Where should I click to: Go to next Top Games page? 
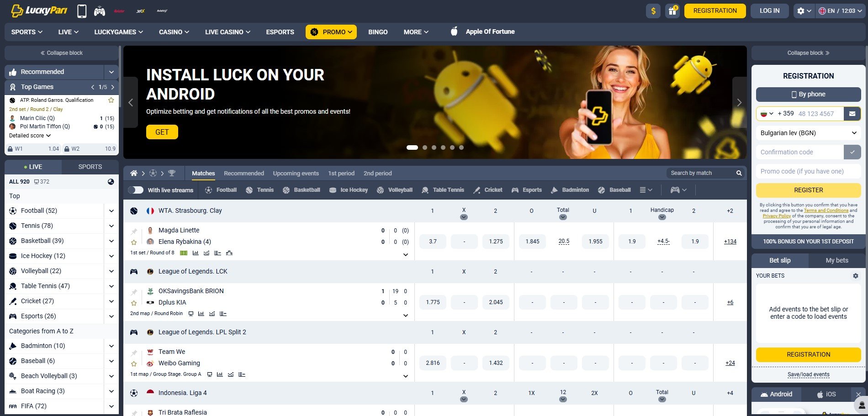tap(113, 87)
